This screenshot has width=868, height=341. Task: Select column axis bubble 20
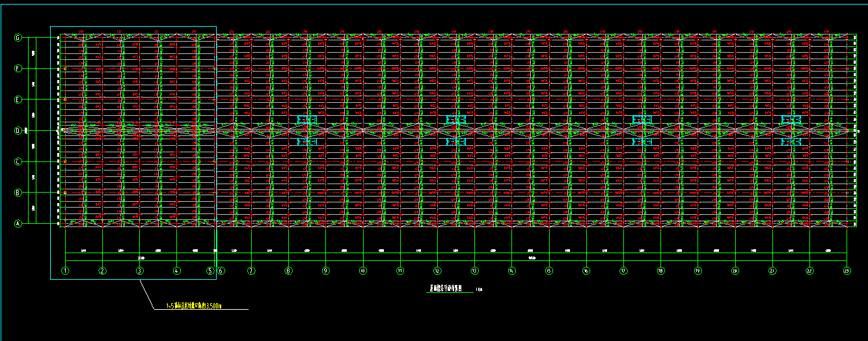click(735, 271)
